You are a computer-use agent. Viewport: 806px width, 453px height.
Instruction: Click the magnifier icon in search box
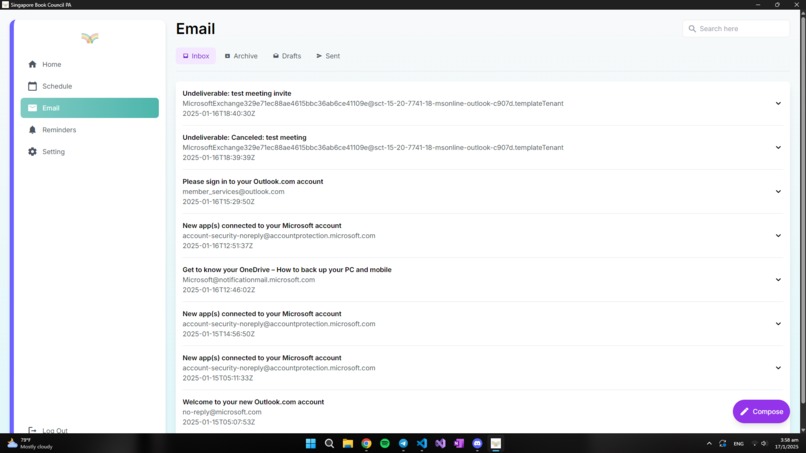pos(692,29)
